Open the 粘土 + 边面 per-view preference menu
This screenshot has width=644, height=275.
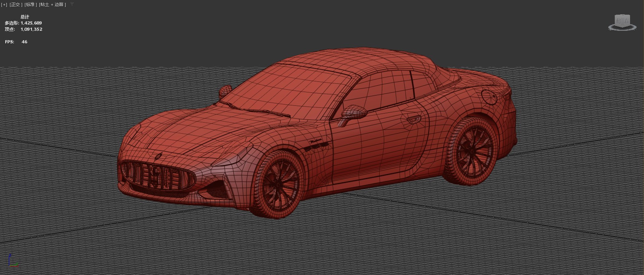(x=52, y=5)
